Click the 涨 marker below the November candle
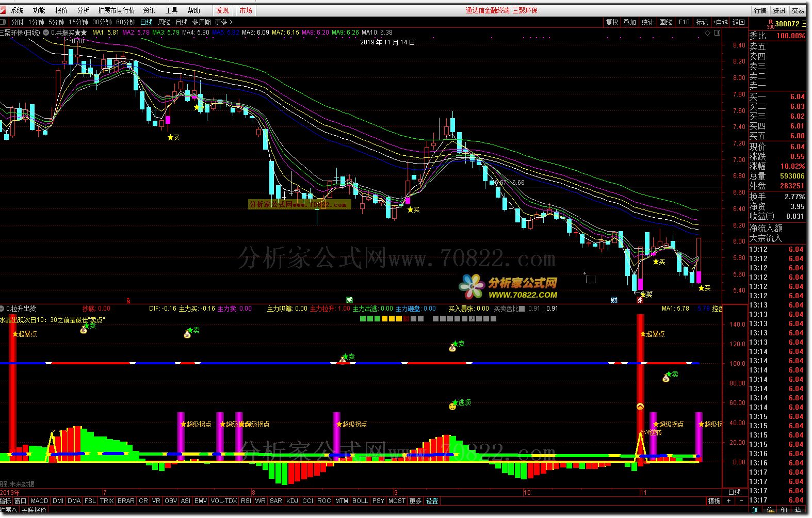The width and height of the screenshot is (812, 518). [x=640, y=300]
